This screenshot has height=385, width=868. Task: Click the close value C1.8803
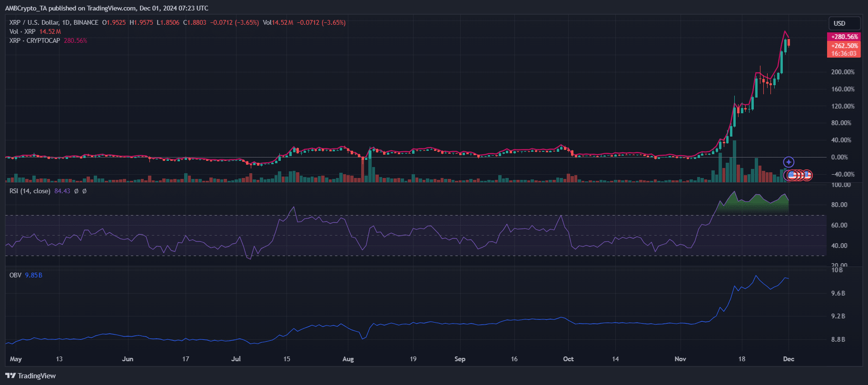coord(195,22)
